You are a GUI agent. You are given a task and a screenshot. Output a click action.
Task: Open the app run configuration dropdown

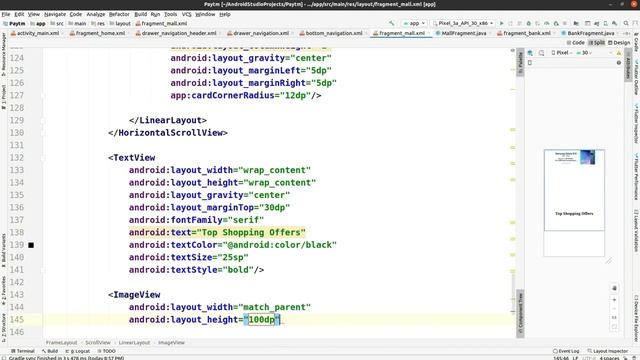pyautogui.click(x=414, y=23)
